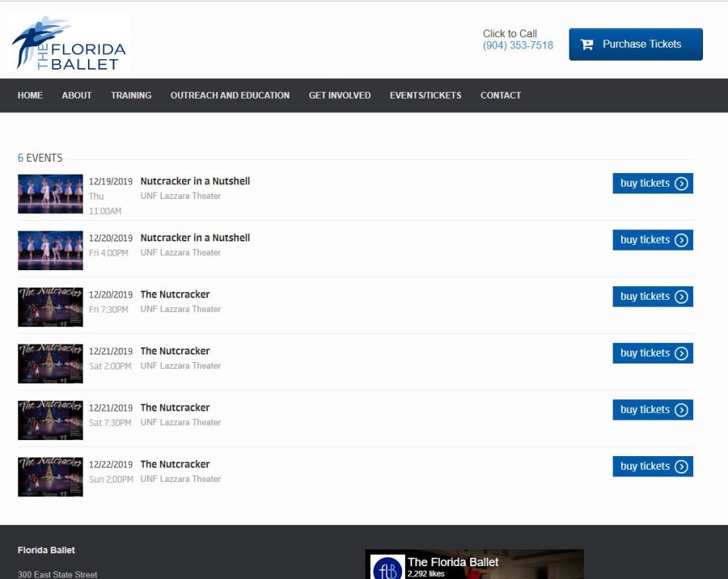This screenshot has height=579, width=728.
Task: Open the ABOUT menu
Action: (77, 96)
